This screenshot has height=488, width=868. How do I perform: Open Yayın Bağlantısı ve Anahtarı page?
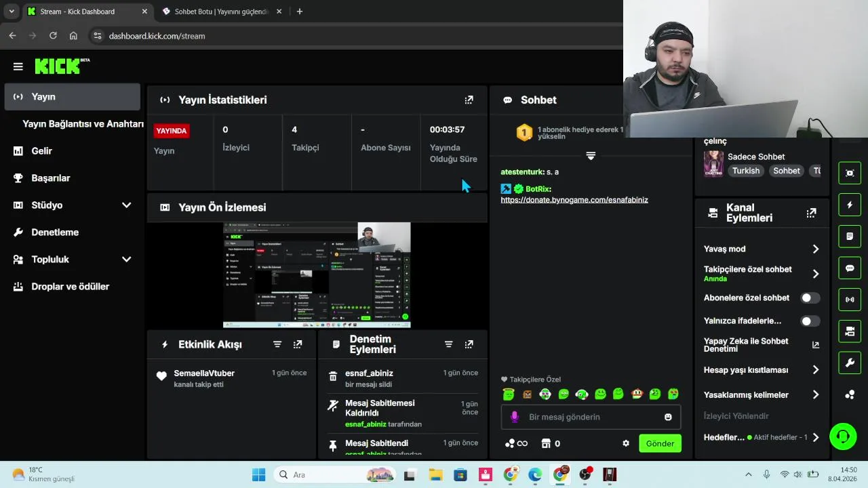pyautogui.click(x=83, y=124)
